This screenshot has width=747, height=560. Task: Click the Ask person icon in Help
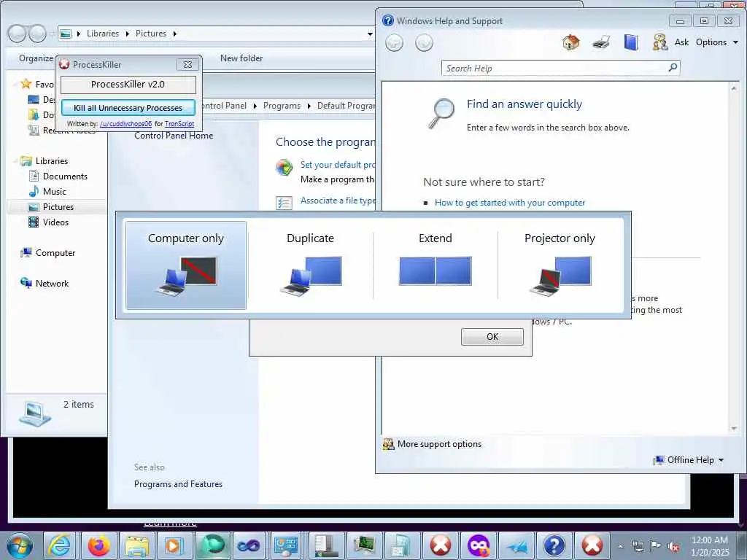[x=659, y=42]
